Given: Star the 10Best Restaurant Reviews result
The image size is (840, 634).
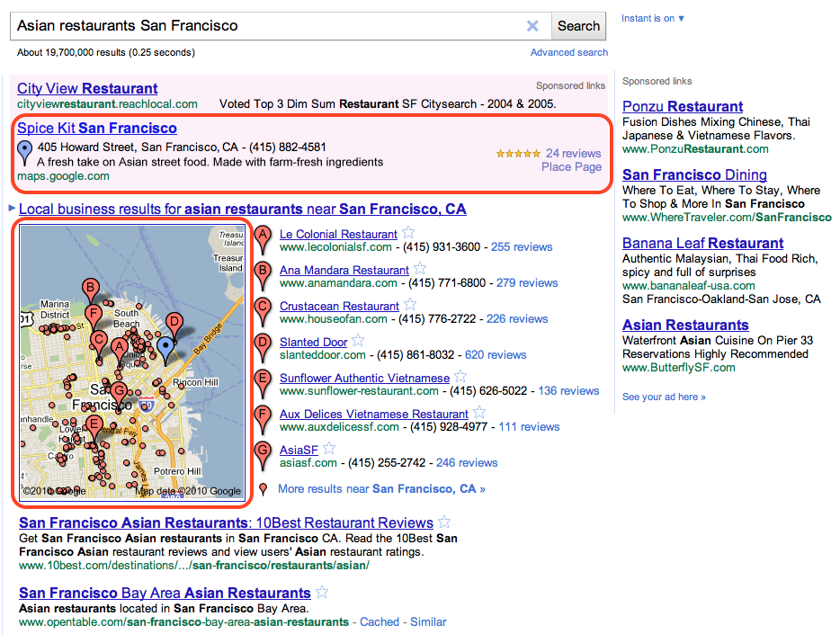Looking at the screenshot, I should (x=444, y=522).
